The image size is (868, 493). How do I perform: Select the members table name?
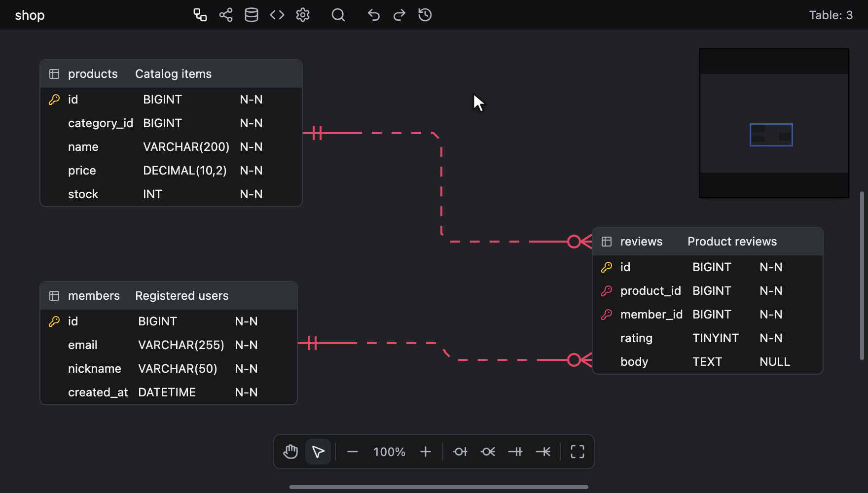point(94,296)
